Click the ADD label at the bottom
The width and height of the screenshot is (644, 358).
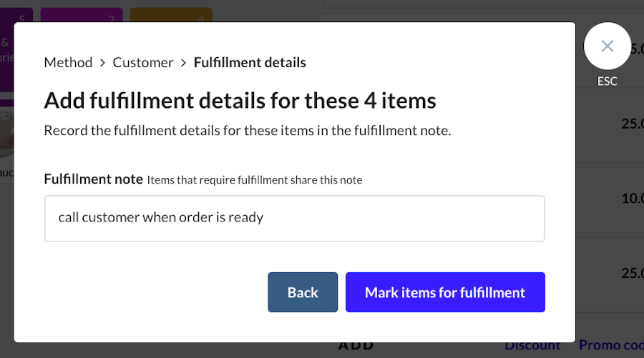[x=356, y=346]
